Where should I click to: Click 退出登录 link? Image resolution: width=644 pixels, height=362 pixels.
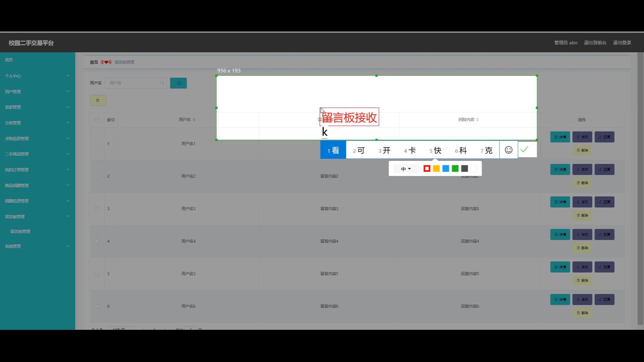tap(622, 43)
